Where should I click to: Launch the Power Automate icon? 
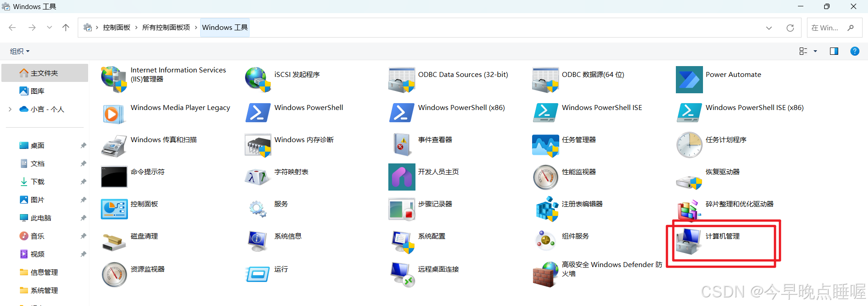coord(689,80)
